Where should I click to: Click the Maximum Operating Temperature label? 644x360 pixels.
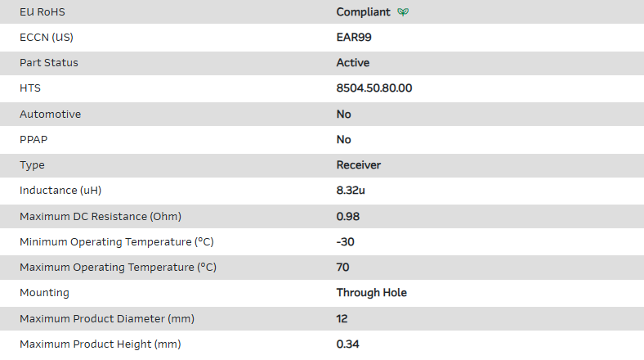point(118,268)
